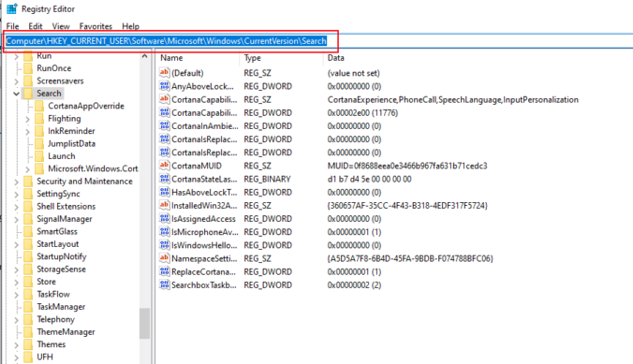Click the SearchboxTaskb DWORD value icon
The width and height of the screenshot is (633, 364).
tap(164, 284)
